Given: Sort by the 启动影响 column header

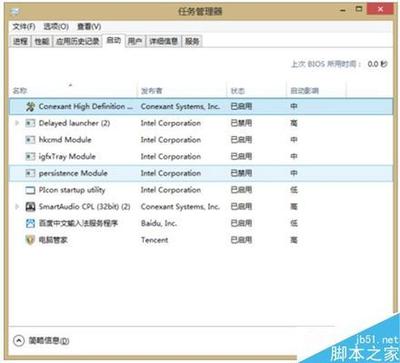Looking at the screenshot, I should pyautogui.click(x=316, y=90).
